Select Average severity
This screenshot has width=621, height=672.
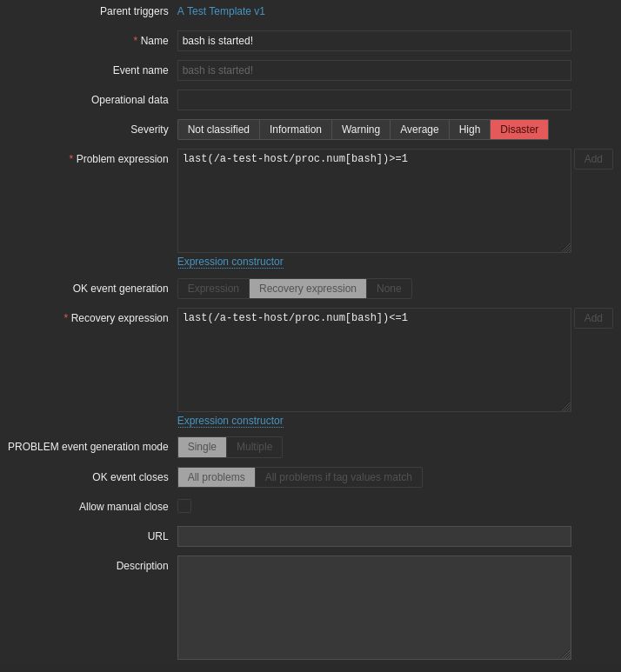click(x=419, y=130)
